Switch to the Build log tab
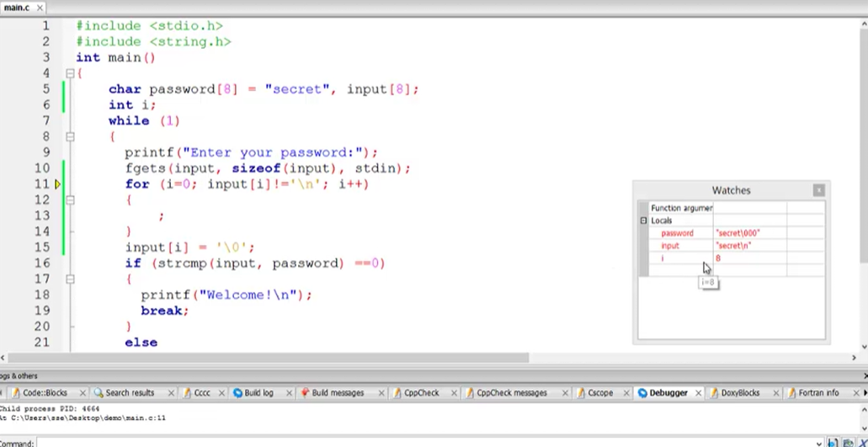Screen dimensions: 868x447 point(258,393)
